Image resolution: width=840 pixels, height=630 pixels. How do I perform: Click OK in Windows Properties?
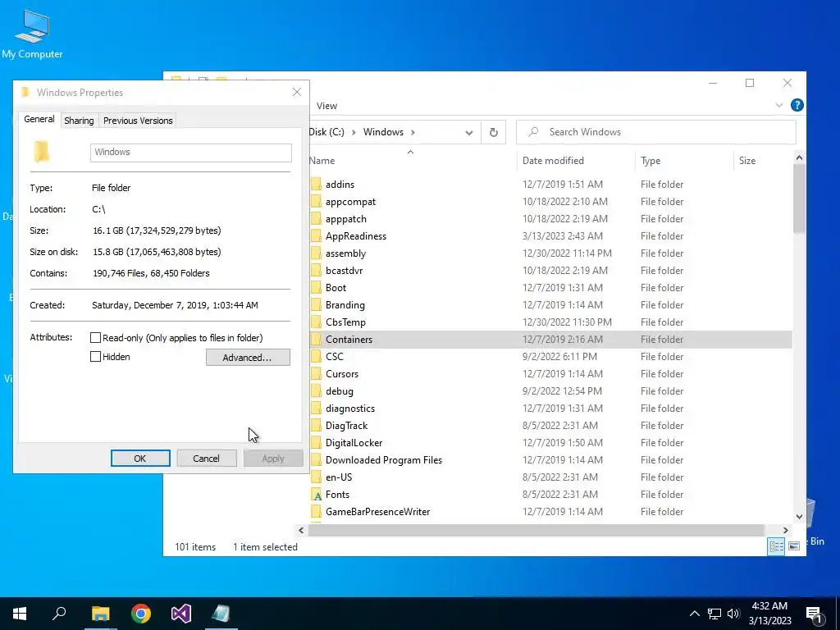tap(140, 459)
